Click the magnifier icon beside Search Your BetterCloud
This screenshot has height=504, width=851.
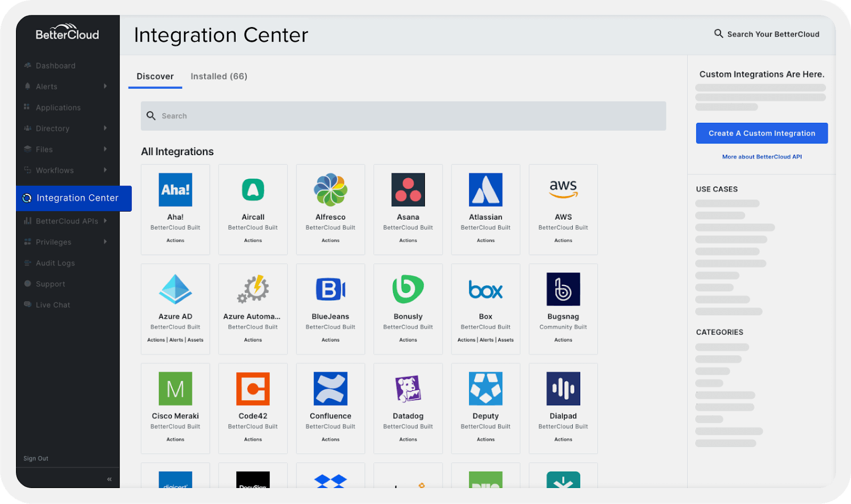(719, 33)
